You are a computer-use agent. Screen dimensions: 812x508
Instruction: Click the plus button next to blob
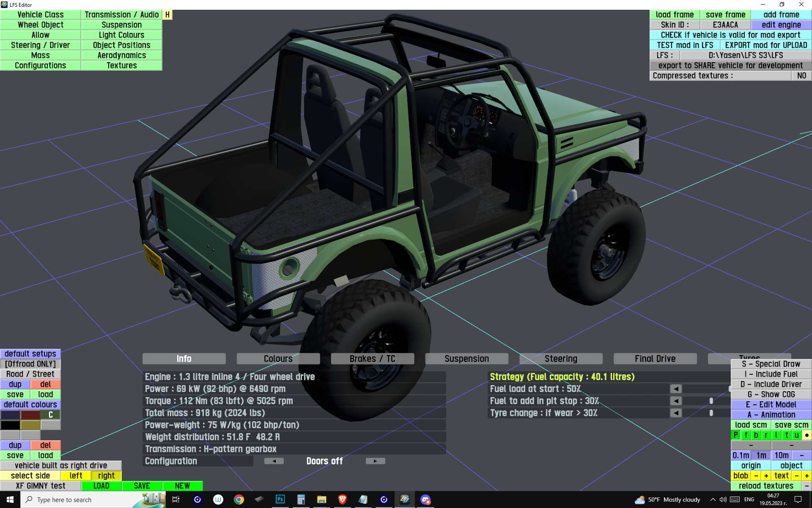[x=766, y=476]
